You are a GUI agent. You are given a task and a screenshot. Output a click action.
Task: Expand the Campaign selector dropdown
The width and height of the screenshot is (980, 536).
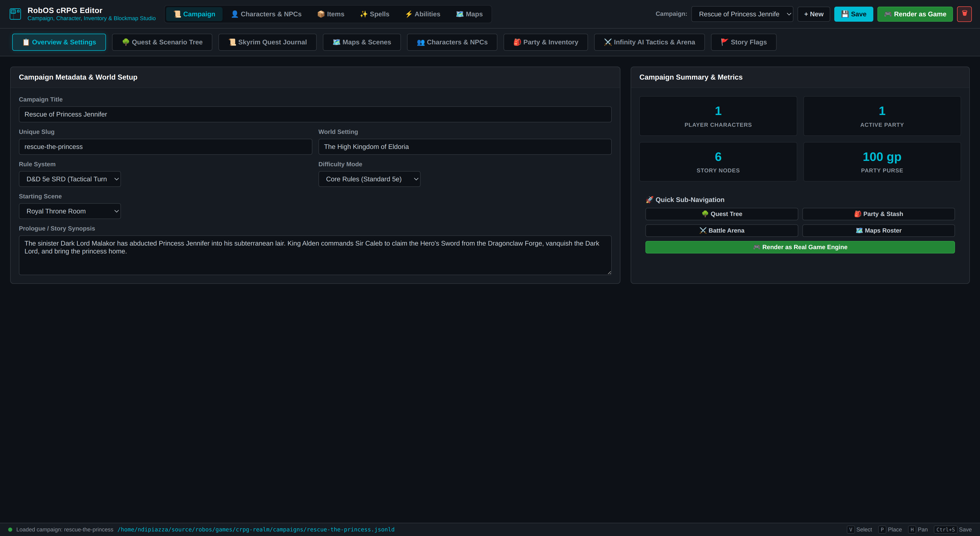pyautogui.click(x=742, y=14)
